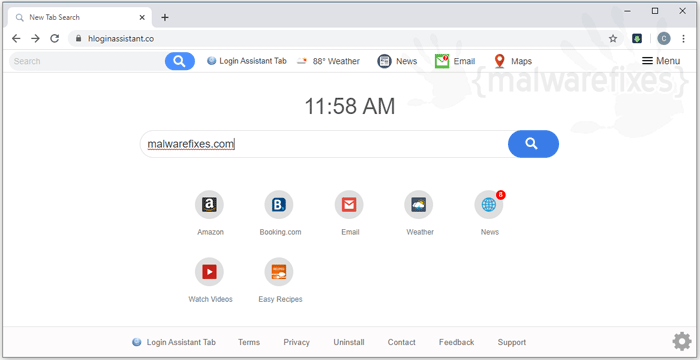
Task: Open the Chrome three-dot menu
Action: 683,38
